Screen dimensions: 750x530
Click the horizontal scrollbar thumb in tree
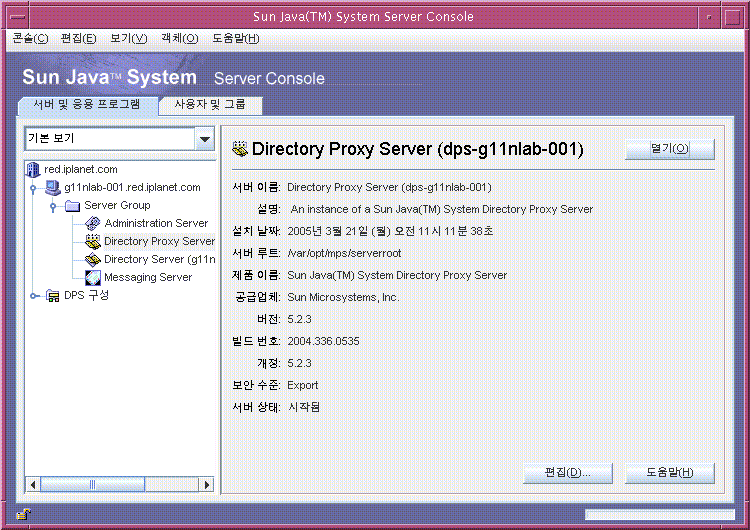(92, 485)
